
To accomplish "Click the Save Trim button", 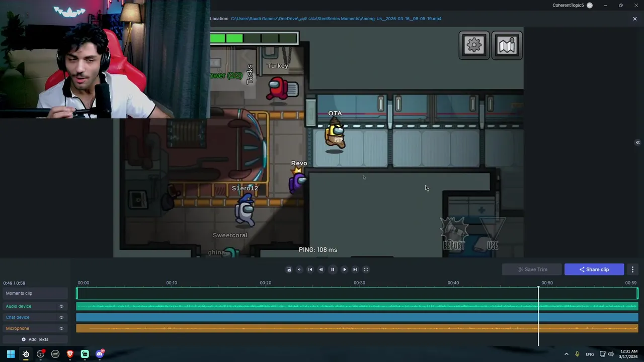I will [532, 269].
